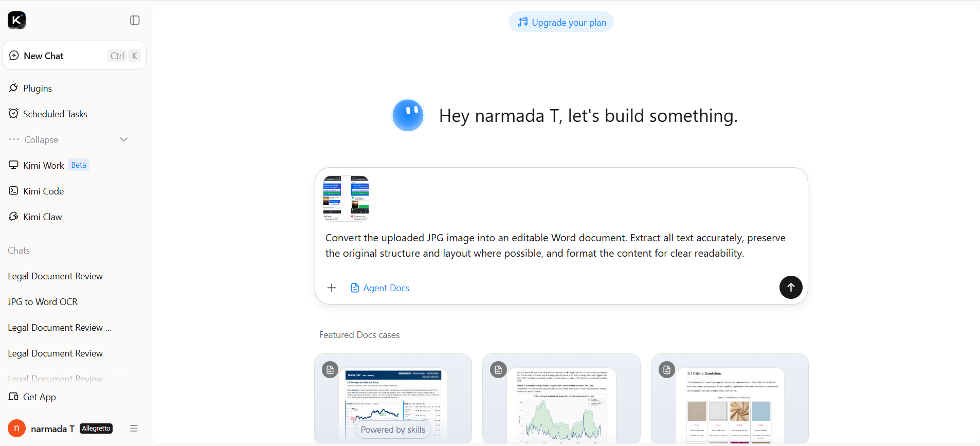Click the Powered by skills label

[393, 430]
